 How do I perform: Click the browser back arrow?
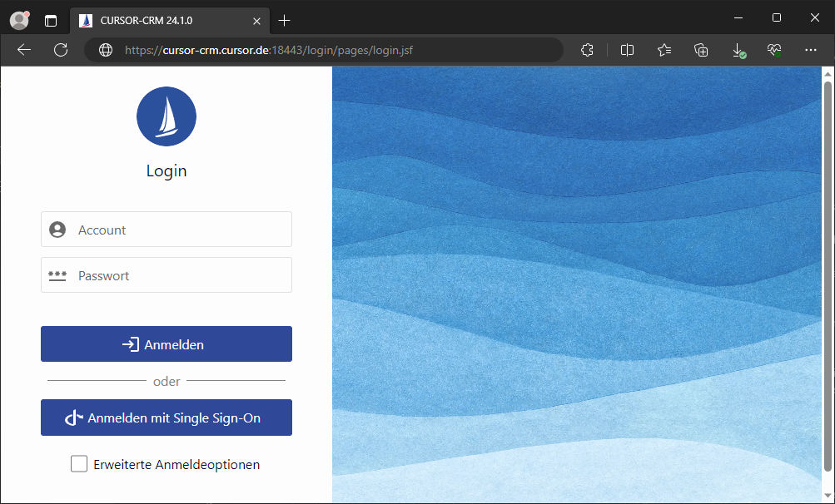24,50
